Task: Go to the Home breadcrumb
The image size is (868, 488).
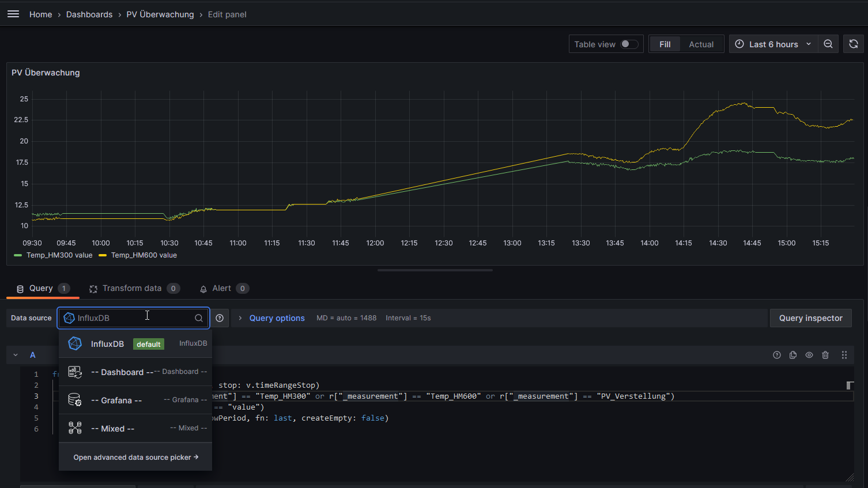Action: 40,14
